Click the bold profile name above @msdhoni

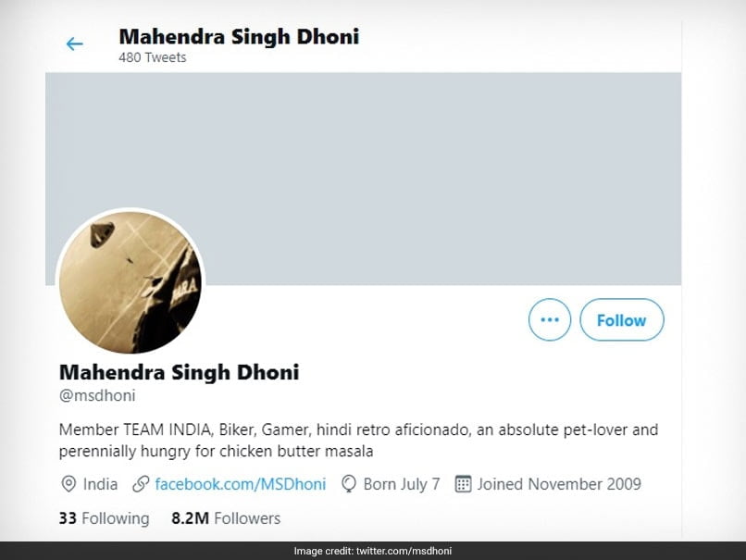pyautogui.click(x=179, y=372)
